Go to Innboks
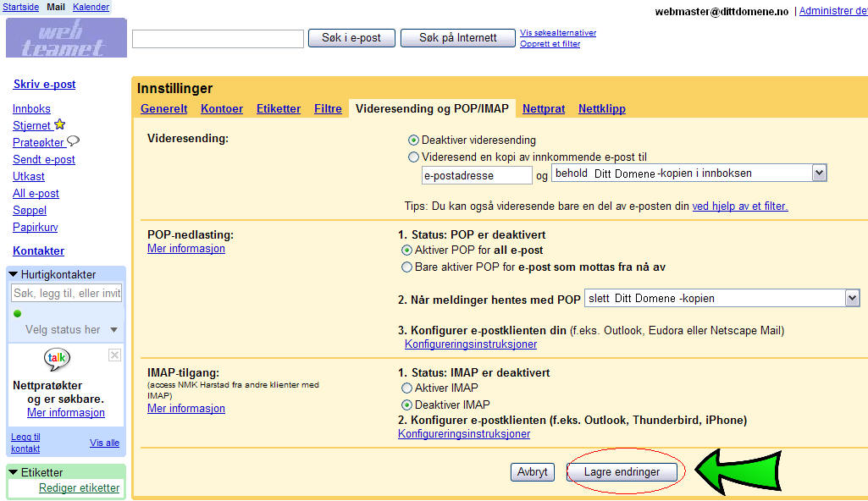This screenshot has height=501, width=868. pos(31,109)
